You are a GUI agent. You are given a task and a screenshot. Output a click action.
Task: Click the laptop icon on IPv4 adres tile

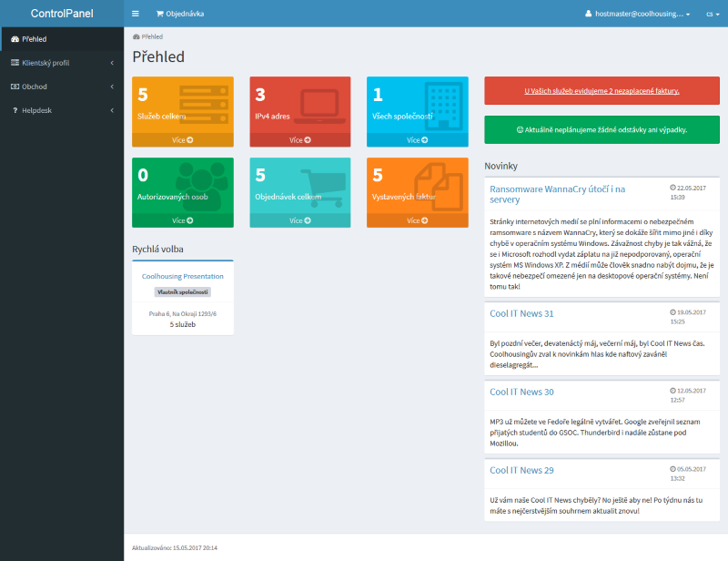pos(320,106)
